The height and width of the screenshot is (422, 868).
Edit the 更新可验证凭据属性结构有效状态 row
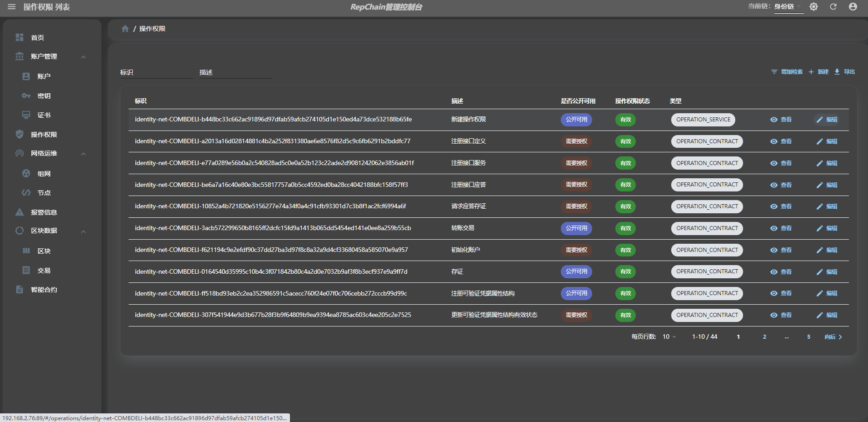(827, 315)
